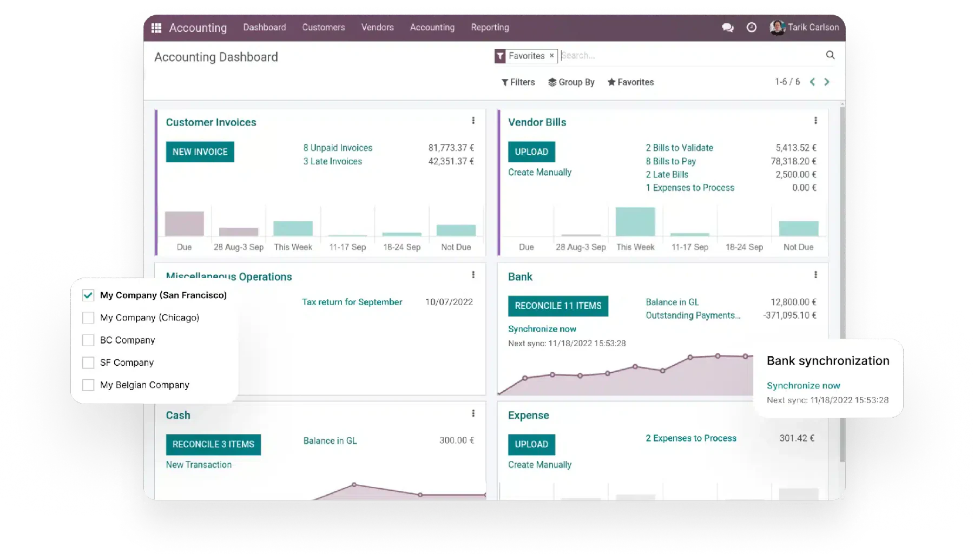The height and width of the screenshot is (560, 974).
Task: Open 3 Late Invoices link
Action: (x=332, y=161)
